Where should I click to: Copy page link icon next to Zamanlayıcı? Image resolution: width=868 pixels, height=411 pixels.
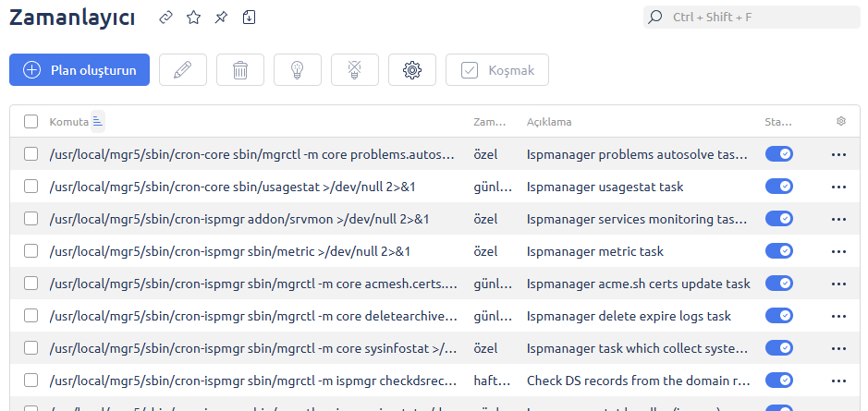coord(165,18)
